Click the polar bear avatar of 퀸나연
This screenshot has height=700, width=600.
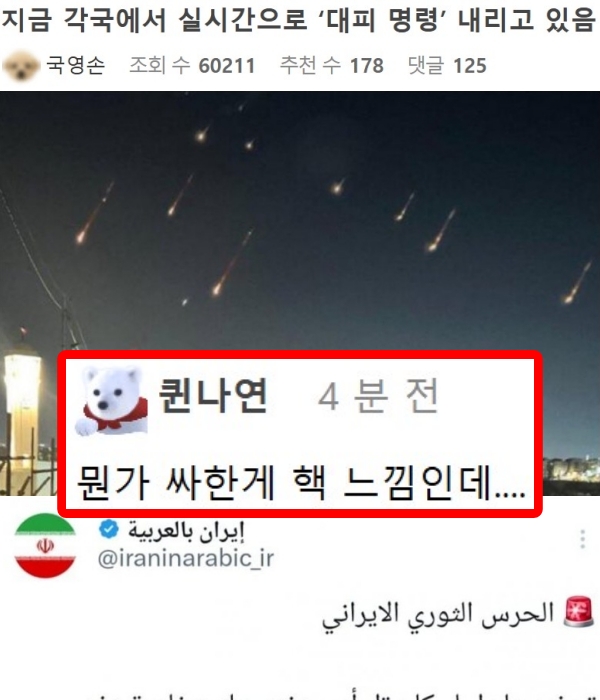[x=112, y=400]
